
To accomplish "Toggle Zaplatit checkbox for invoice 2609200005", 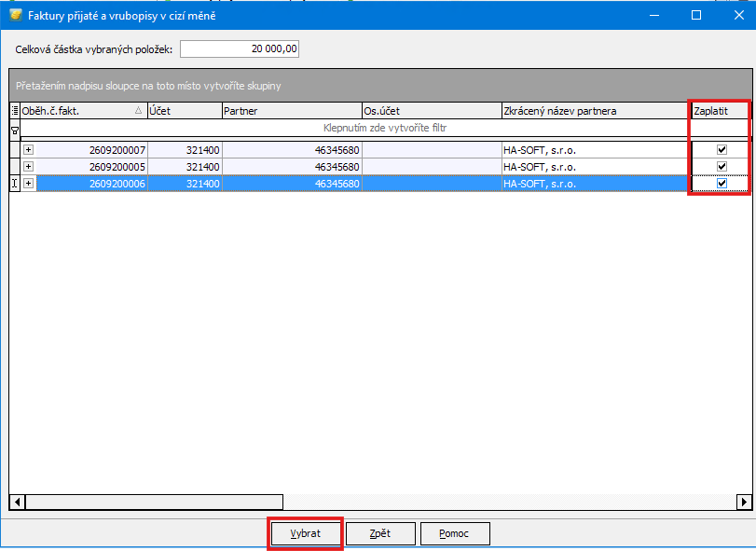I will pyautogui.click(x=722, y=166).
